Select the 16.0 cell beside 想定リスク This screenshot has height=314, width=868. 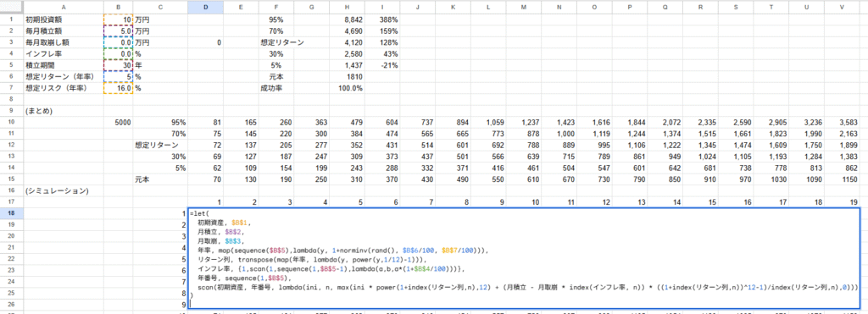(x=119, y=88)
